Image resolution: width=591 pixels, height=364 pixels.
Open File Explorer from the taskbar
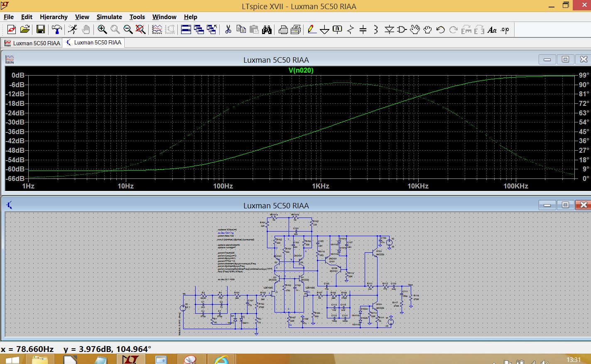pos(40,359)
